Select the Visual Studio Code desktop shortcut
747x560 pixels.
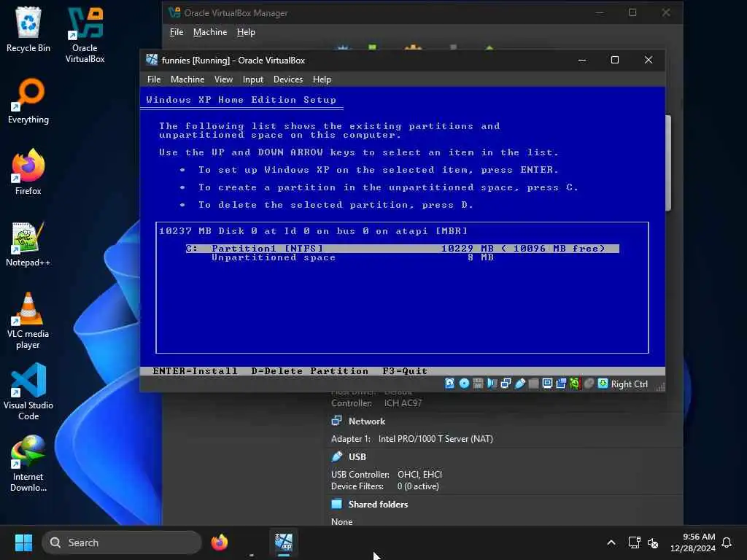(x=28, y=392)
